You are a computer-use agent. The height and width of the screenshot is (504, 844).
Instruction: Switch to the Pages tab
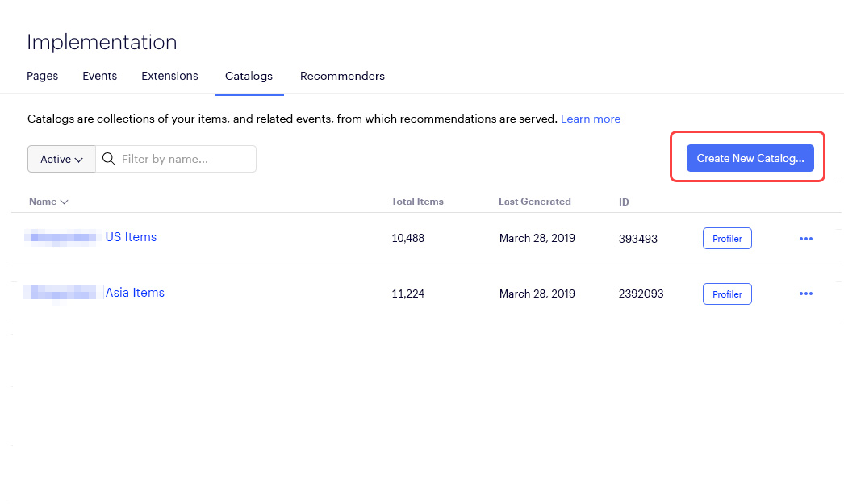tap(43, 76)
